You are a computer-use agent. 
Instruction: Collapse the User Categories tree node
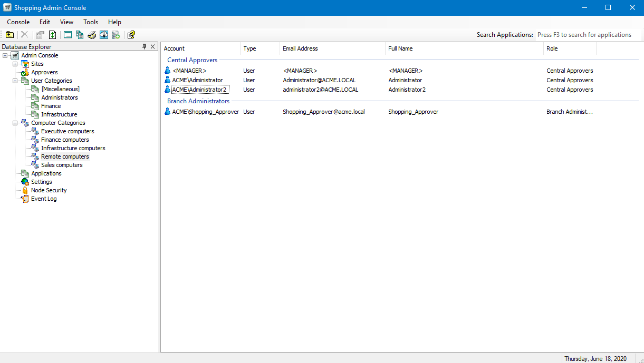tap(15, 81)
